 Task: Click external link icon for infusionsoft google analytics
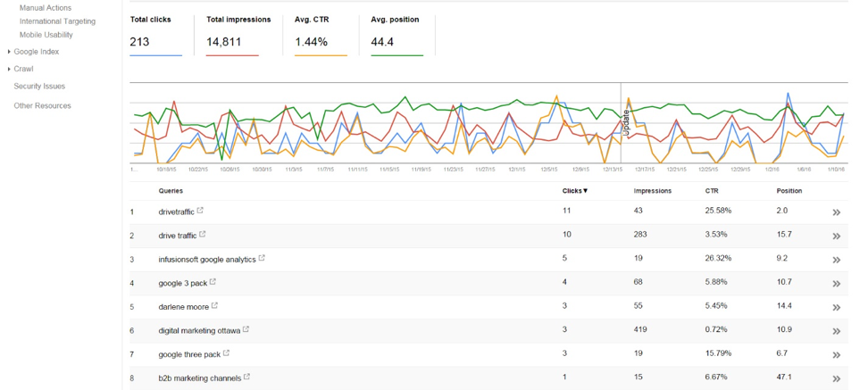coord(262,258)
